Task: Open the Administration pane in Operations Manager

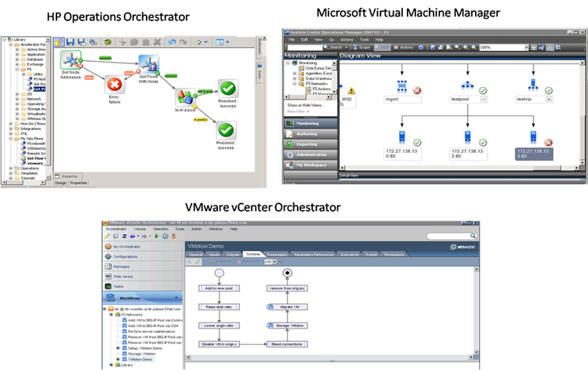Action: [x=311, y=154]
